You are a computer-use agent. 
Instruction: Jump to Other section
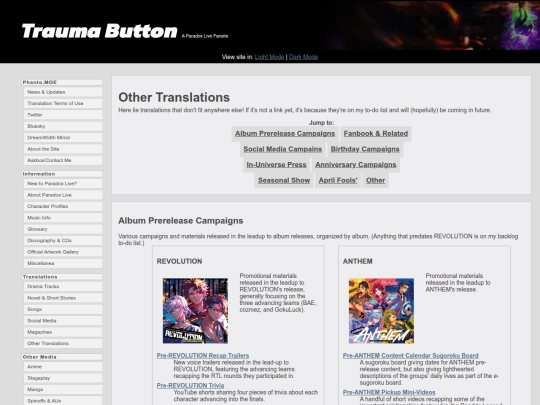(x=375, y=180)
